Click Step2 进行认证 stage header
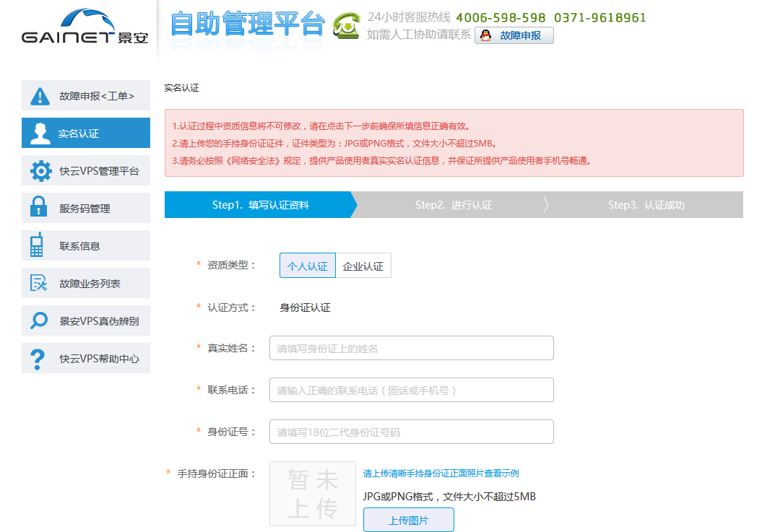 coord(453,204)
